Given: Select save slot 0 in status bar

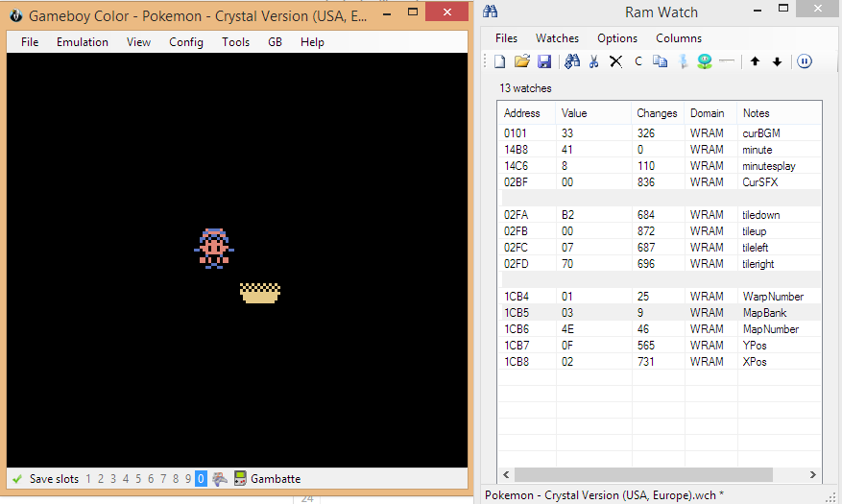Looking at the screenshot, I should [201, 478].
